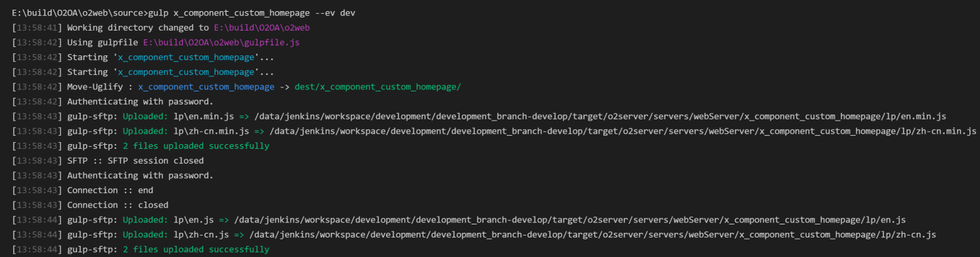
Task: Click the second Starting x_component_custom_homepage task name
Action: pyautogui.click(x=186, y=72)
